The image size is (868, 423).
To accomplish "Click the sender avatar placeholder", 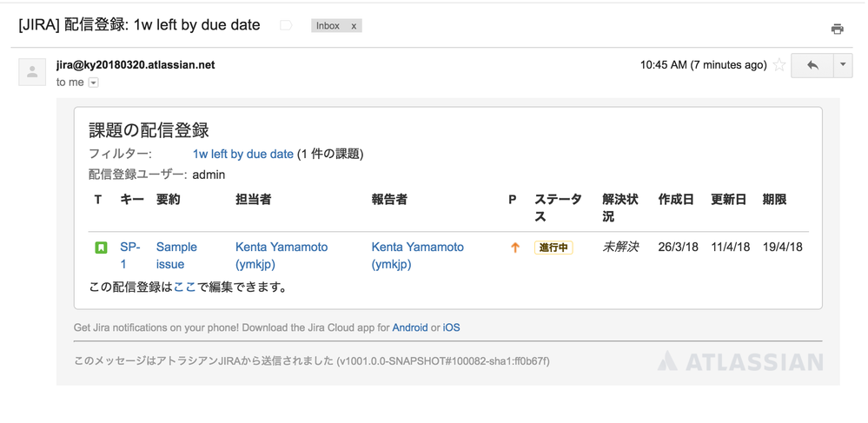I will (32, 72).
